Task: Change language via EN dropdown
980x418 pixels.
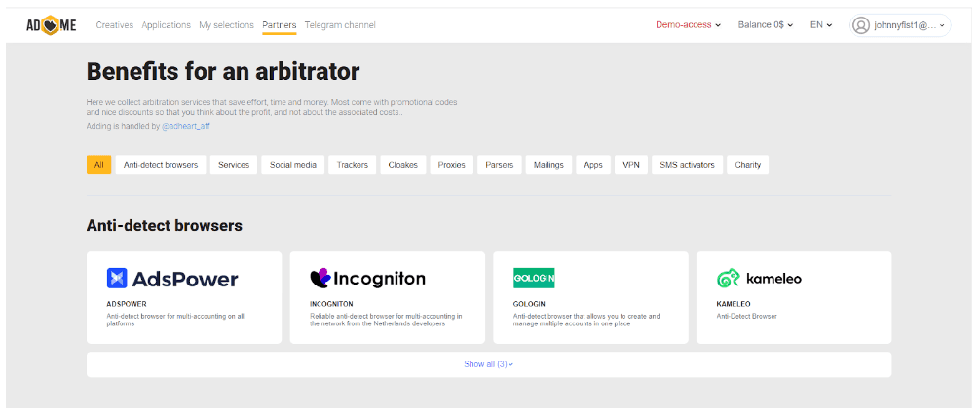Action: click(821, 25)
